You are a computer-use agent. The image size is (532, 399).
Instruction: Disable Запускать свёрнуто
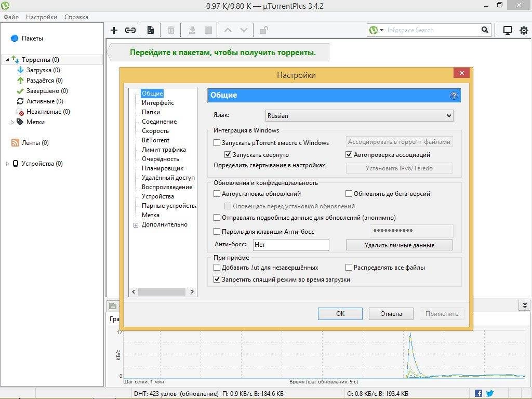pyautogui.click(x=228, y=154)
